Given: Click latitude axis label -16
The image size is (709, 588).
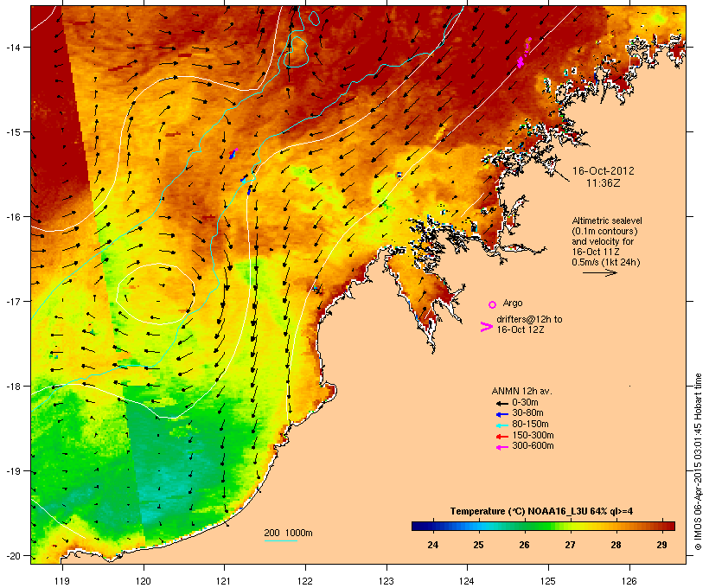Looking at the screenshot, I should click(11, 217).
